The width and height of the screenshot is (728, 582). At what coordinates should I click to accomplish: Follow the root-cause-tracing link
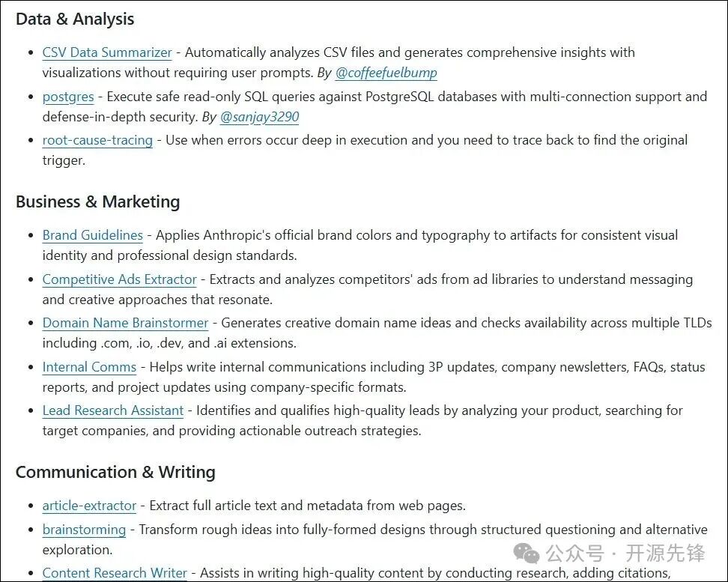click(97, 140)
